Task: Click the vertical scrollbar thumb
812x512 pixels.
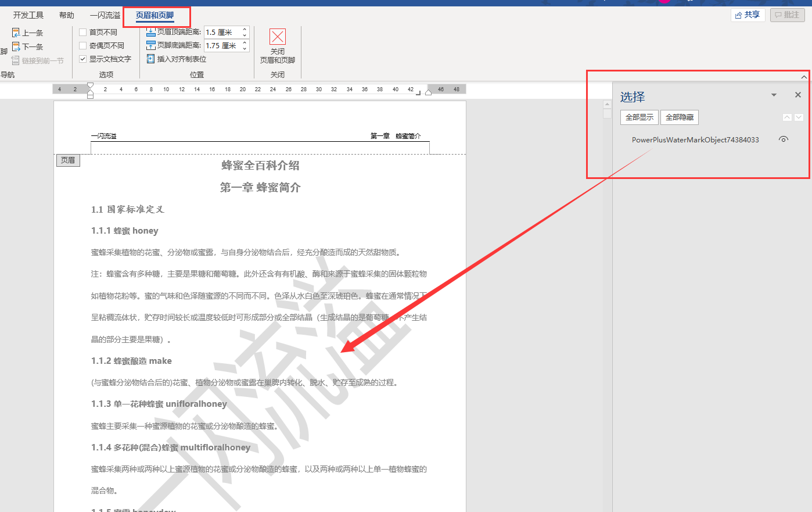Action: 607,113
